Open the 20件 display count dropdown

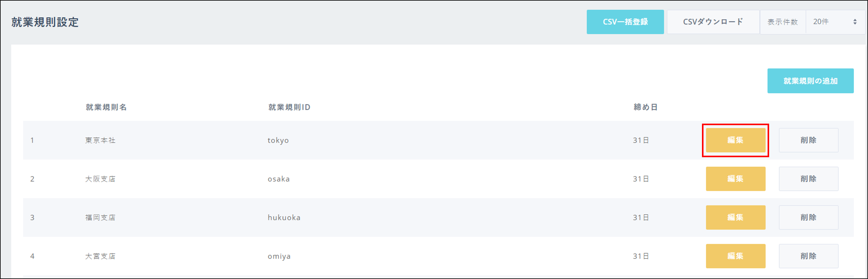click(834, 22)
